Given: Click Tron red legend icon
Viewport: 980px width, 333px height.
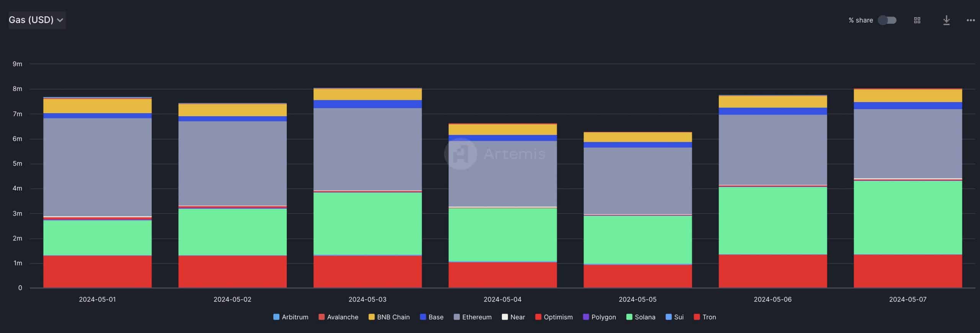Looking at the screenshot, I should tap(697, 317).
